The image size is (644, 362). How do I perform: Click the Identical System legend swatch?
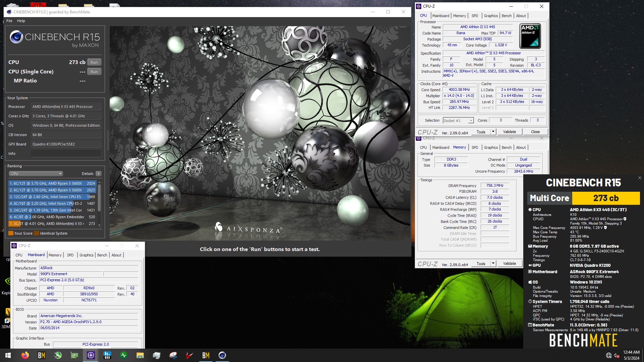(x=36, y=233)
